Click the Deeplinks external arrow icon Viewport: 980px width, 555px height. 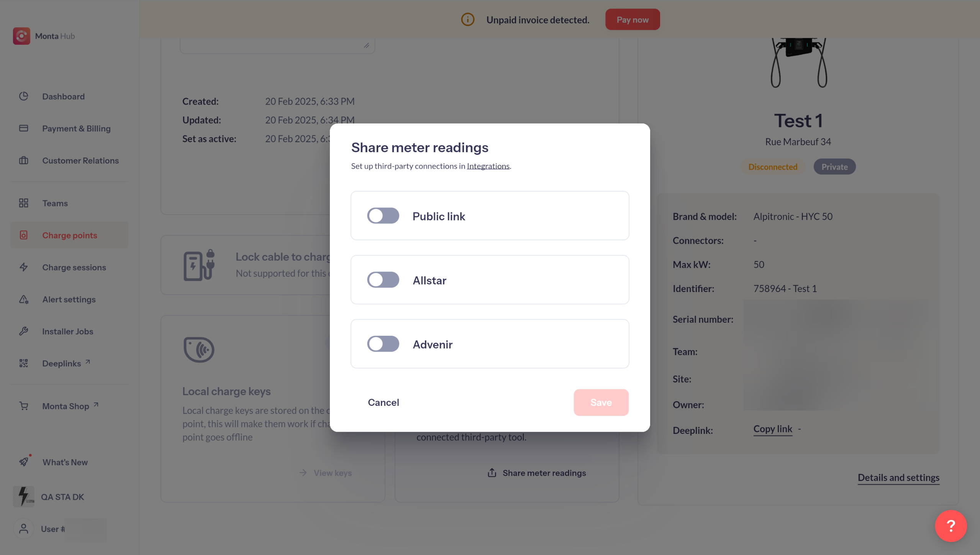[88, 361]
